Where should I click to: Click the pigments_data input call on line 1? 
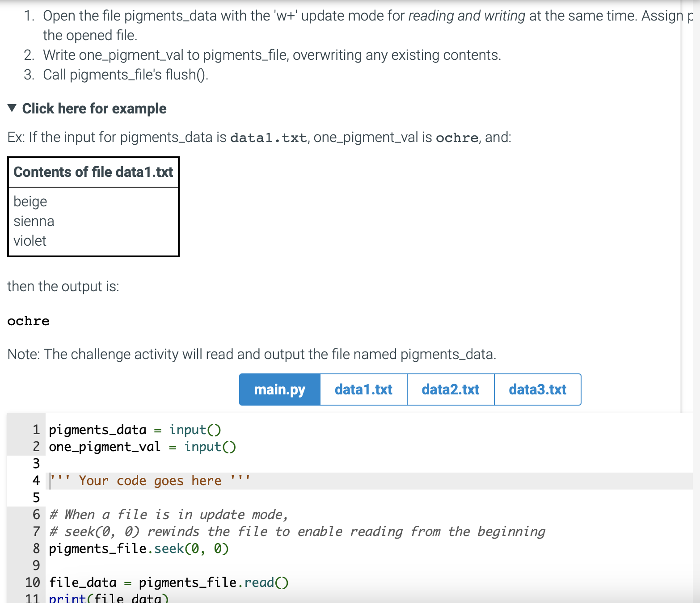(134, 430)
